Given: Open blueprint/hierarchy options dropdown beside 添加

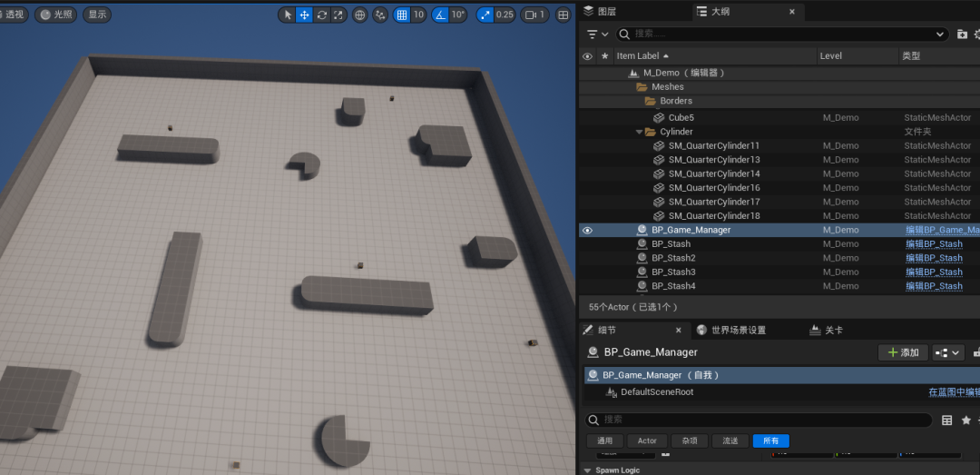Looking at the screenshot, I should click(948, 352).
